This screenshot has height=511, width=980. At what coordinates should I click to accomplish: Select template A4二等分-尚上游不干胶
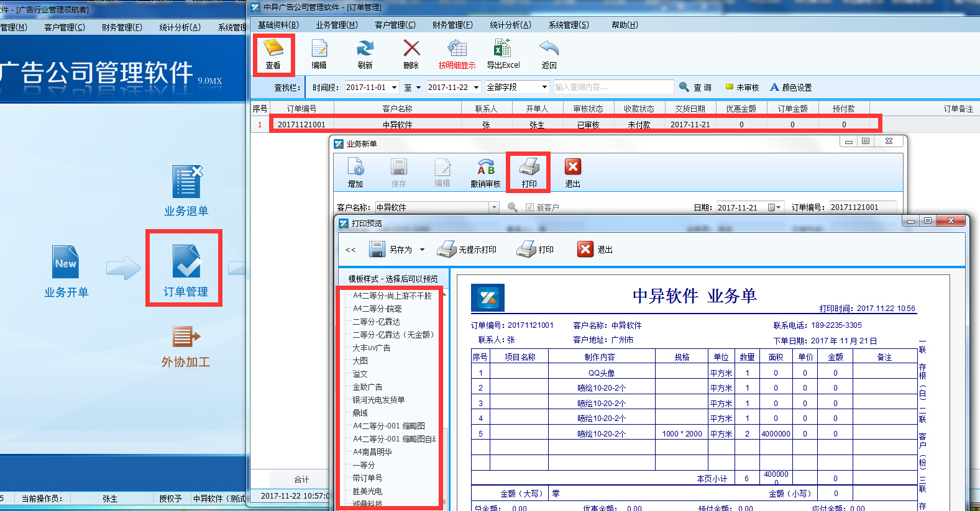392,296
